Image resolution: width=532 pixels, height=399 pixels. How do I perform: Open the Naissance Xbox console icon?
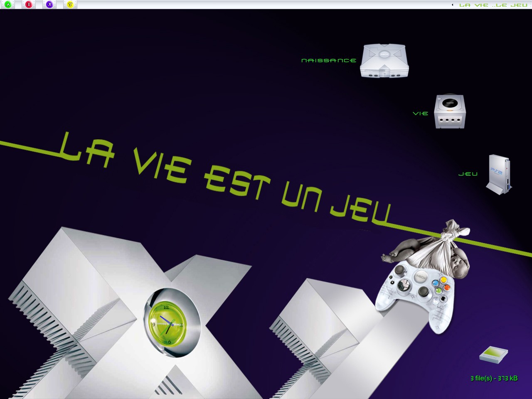384,61
